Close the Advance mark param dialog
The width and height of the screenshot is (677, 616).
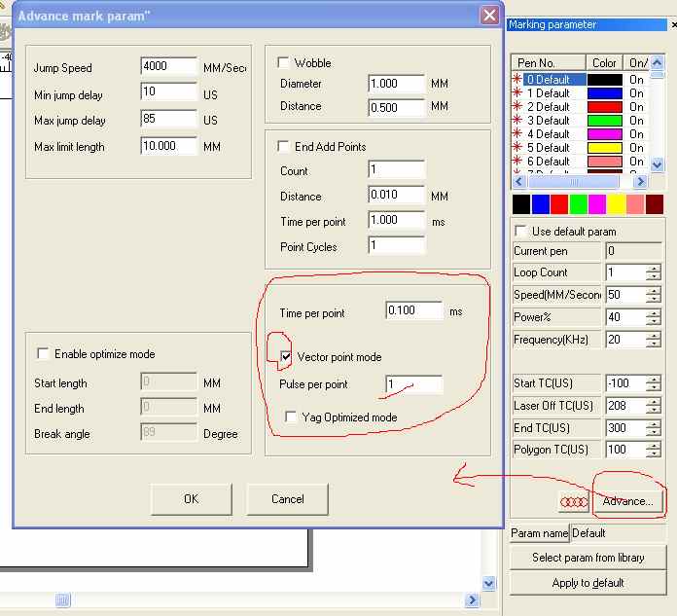pos(489,17)
